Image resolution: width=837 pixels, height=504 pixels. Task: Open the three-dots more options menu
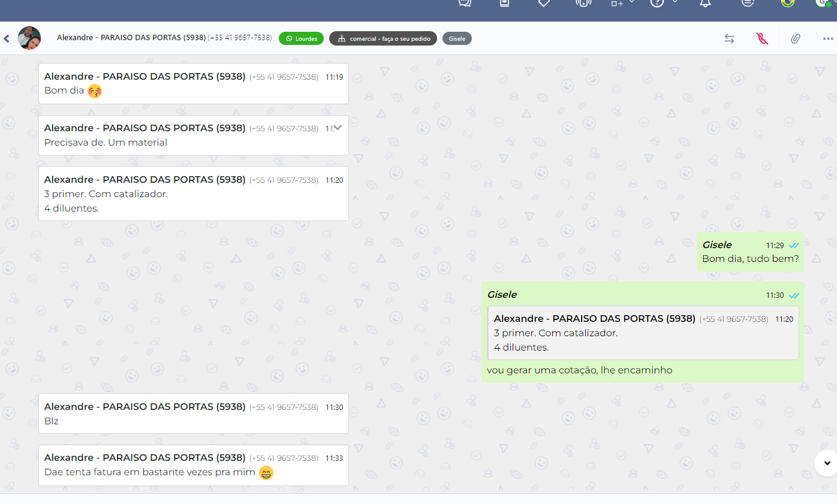827,38
